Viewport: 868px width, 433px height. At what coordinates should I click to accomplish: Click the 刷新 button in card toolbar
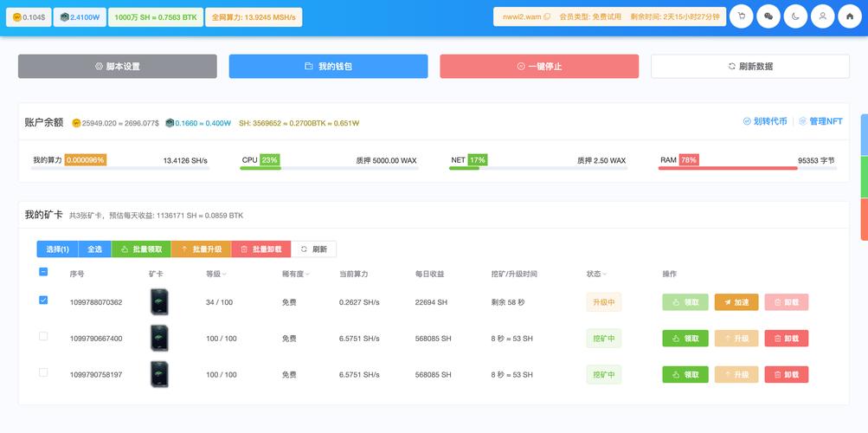[x=313, y=249]
